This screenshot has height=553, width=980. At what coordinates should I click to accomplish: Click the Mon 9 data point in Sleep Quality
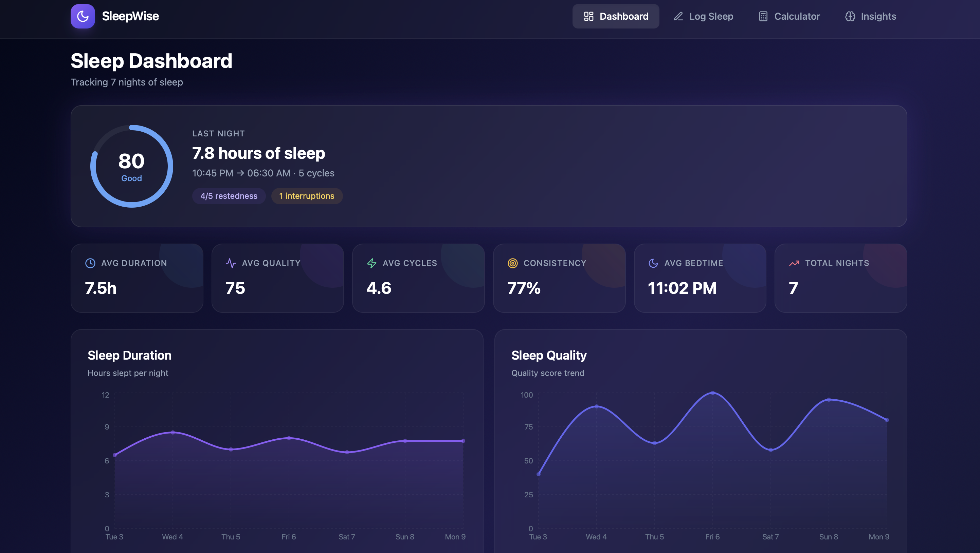887,420
